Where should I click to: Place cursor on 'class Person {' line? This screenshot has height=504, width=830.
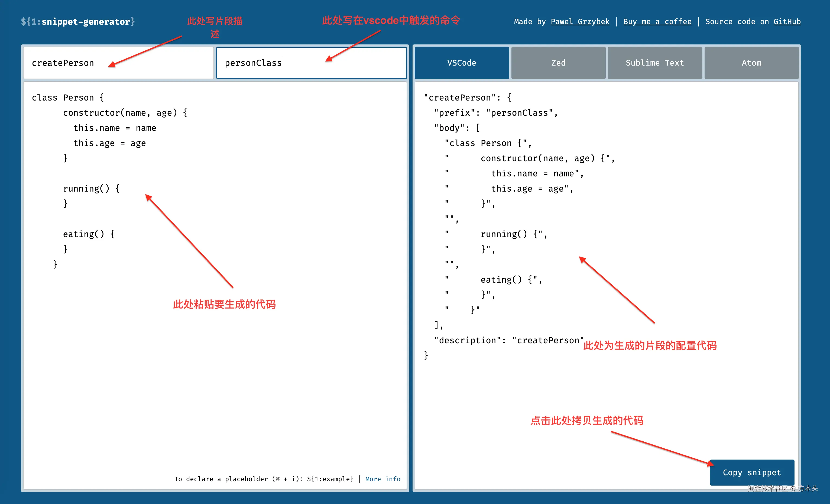click(68, 98)
